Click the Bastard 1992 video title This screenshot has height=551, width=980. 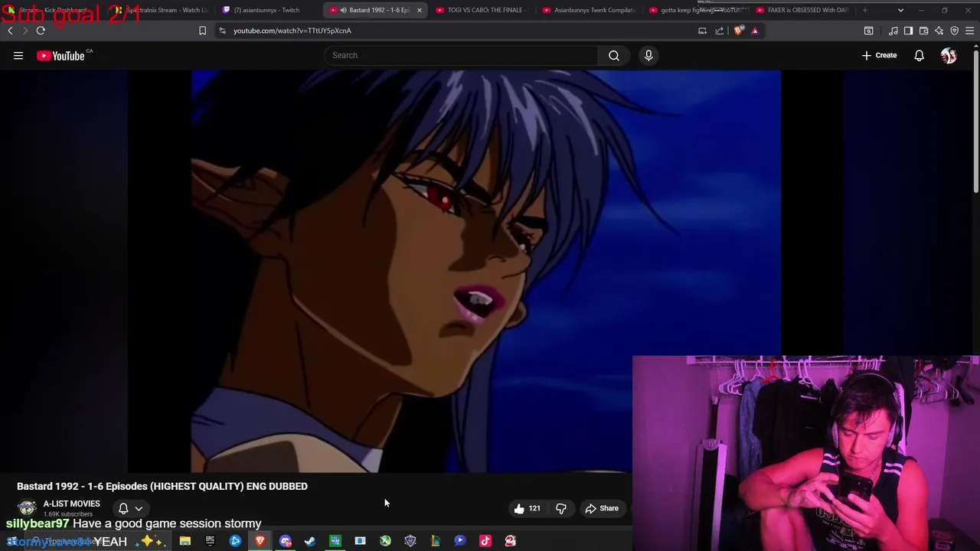pos(162,486)
